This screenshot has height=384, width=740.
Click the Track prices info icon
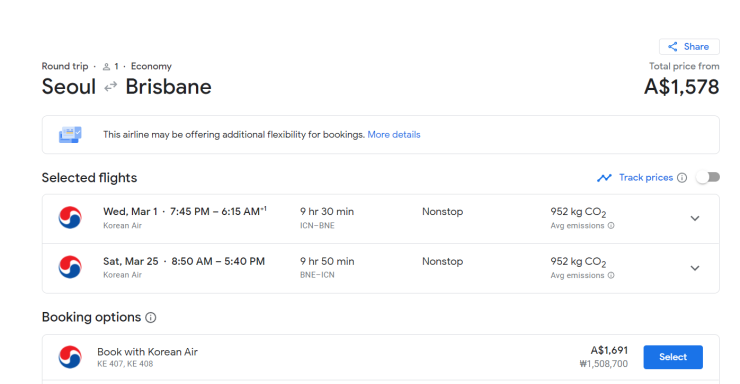[682, 178]
